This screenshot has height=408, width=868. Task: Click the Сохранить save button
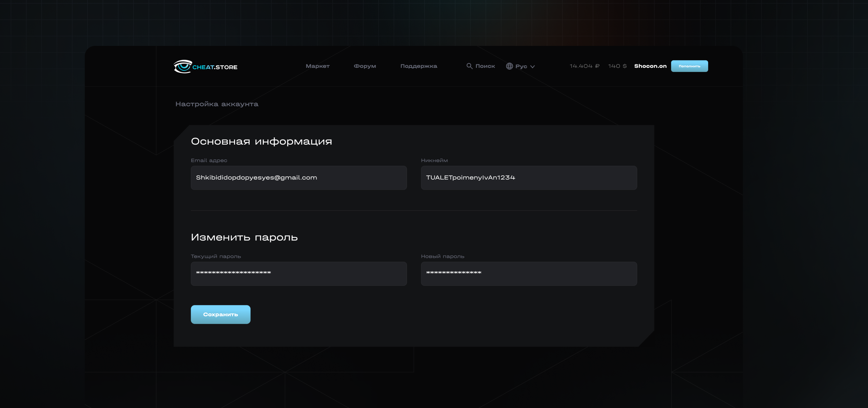[x=220, y=314]
